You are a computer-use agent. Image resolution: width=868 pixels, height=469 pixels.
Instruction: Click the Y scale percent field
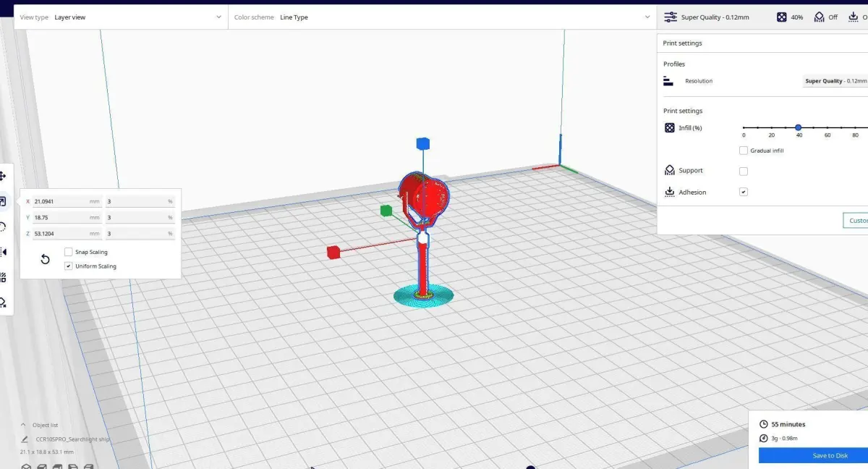(140, 218)
